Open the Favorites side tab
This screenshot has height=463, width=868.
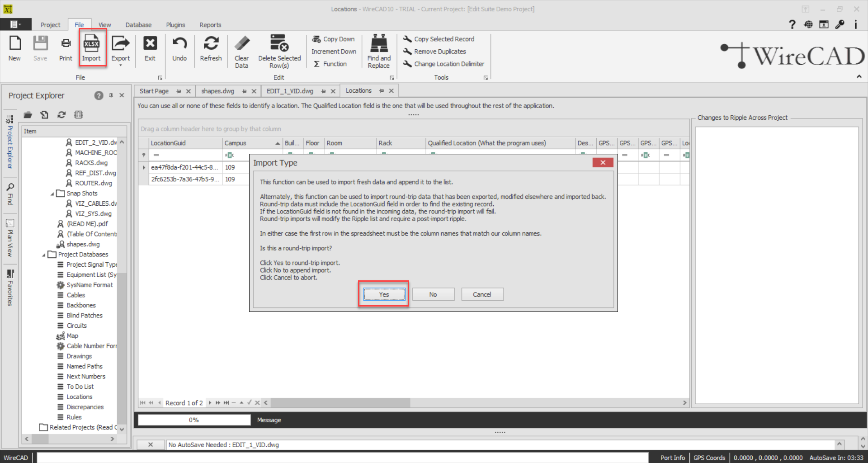[10, 288]
